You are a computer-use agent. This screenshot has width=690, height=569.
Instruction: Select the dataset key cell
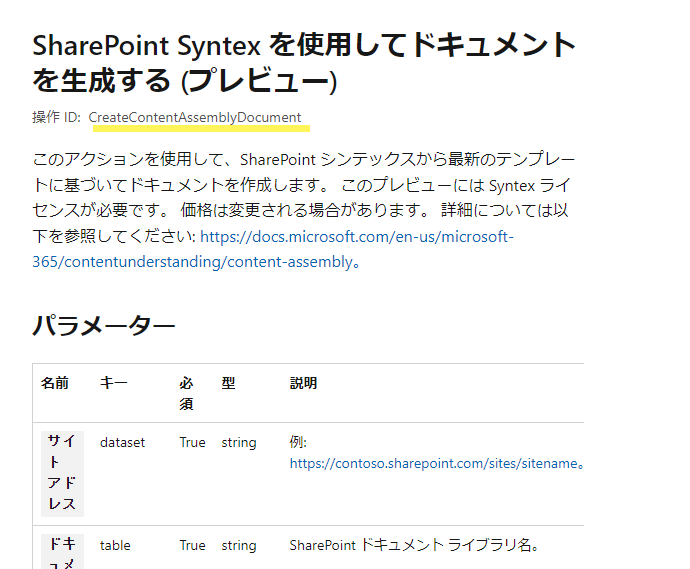(x=122, y=442)
